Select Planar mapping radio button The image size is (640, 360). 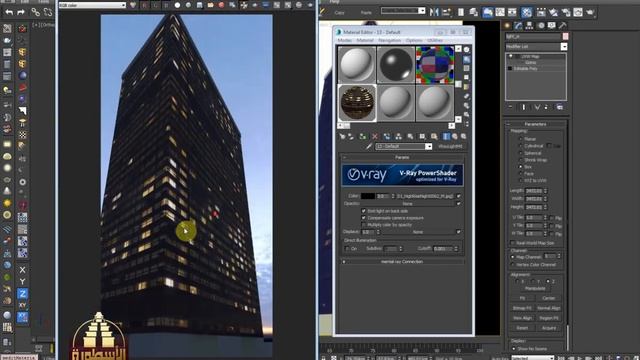coord(520,139)
